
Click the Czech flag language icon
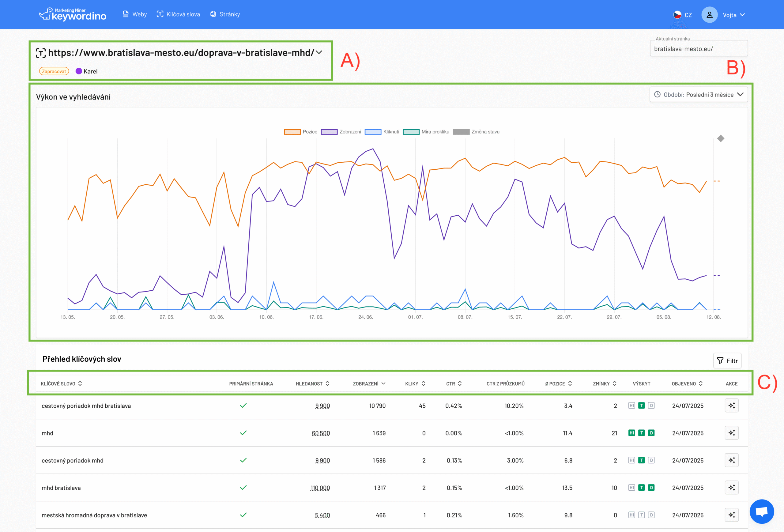click(x=677, y=15)
